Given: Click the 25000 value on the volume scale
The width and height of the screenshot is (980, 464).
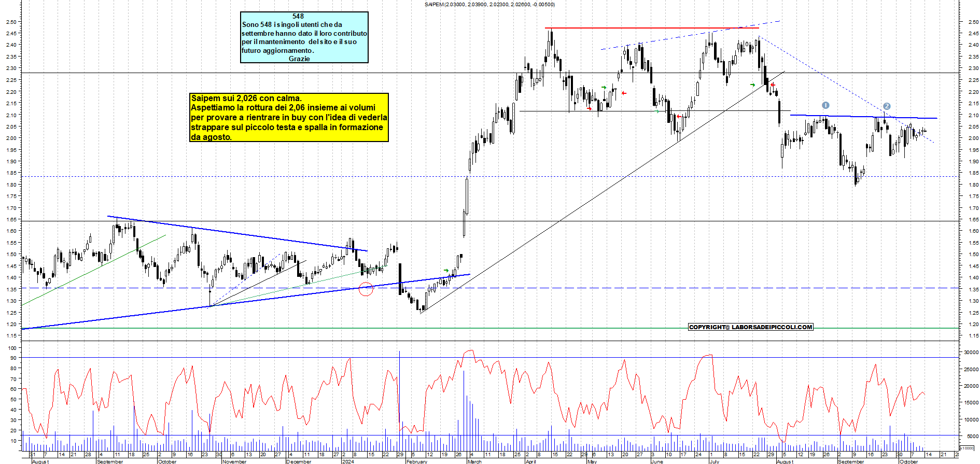Looking at the screenshot, I should coord(971,370).
